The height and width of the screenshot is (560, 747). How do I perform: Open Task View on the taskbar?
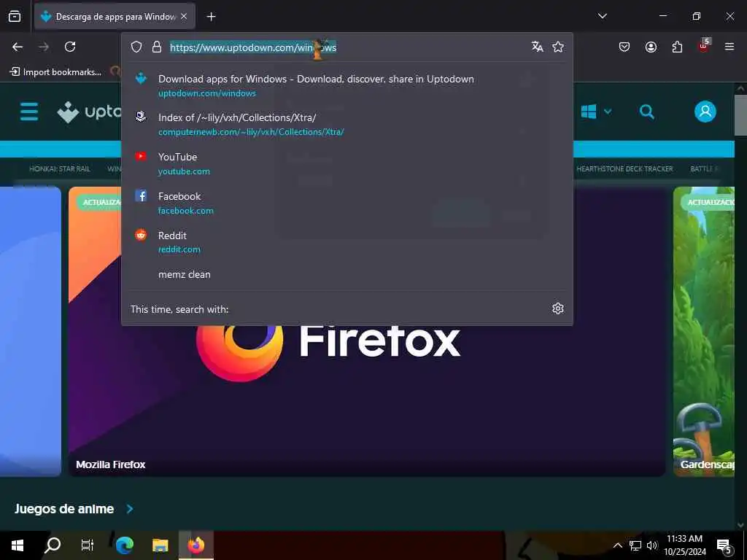88,545
